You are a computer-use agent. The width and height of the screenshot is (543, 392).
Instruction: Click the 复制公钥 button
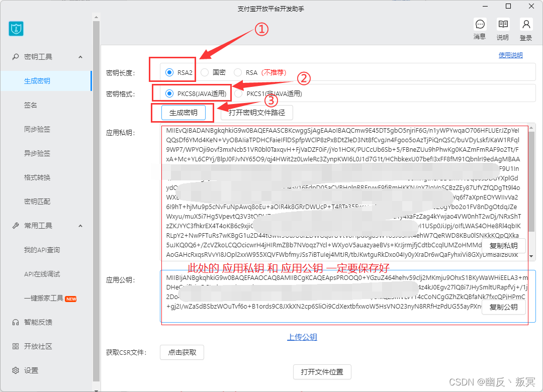(x=503, y=307)
